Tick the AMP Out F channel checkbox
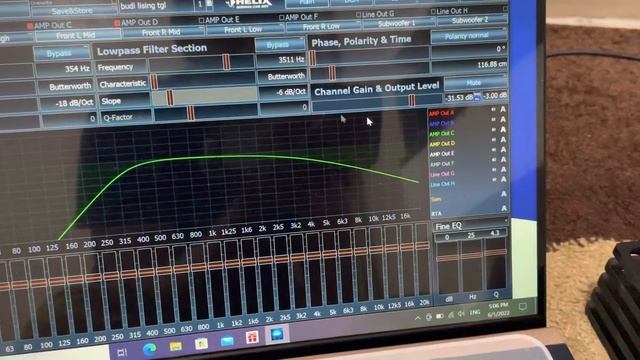This screenshot has height=360, width=640. [x=281, y=18]
